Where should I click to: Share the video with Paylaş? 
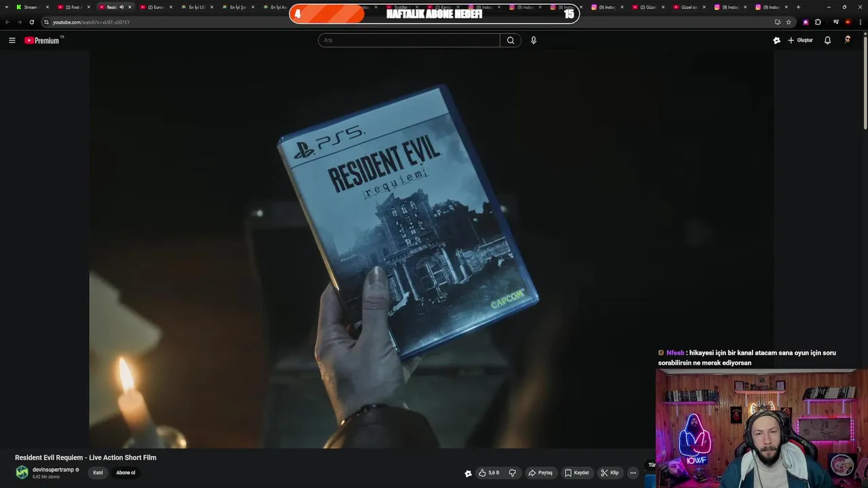(540, 473)
